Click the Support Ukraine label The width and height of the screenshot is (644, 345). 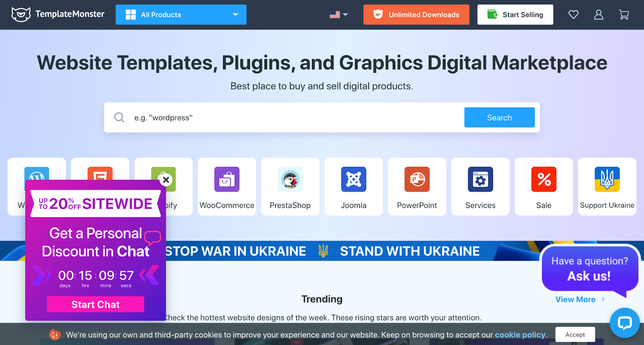pos(607,205)
